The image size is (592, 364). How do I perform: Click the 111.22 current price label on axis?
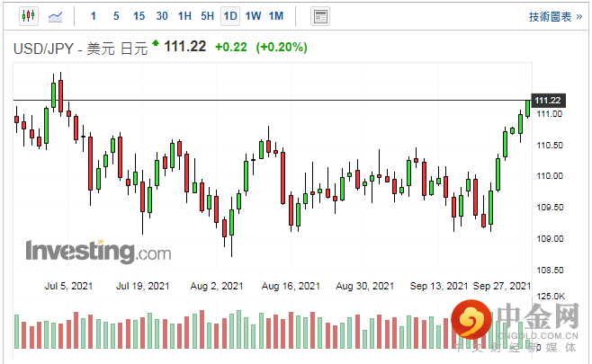pos(548,100)
